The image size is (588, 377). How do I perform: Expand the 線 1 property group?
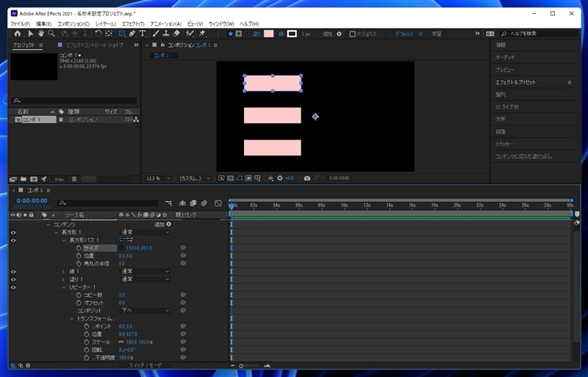pyautogui.click(x=62, y=271)
